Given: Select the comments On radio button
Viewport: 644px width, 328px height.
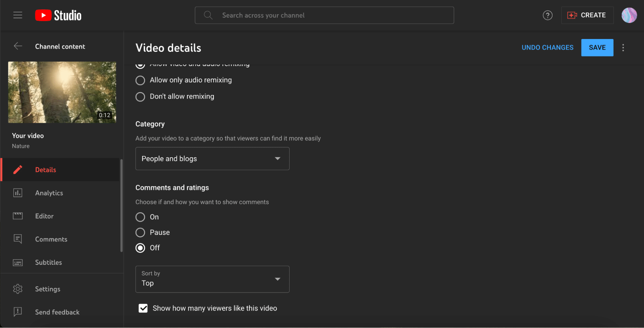Looking at the screenshot, I should coord(140,217).
